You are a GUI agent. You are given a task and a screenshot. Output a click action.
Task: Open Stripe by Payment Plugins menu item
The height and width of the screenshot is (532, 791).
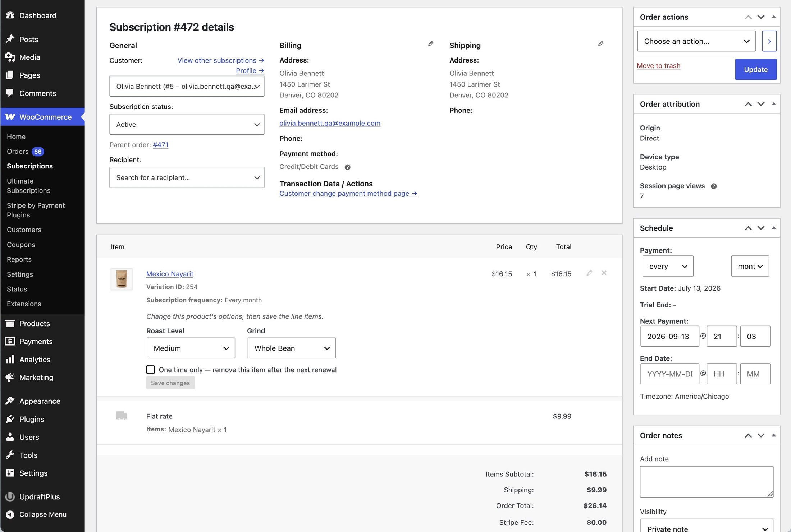coord(36,210)
